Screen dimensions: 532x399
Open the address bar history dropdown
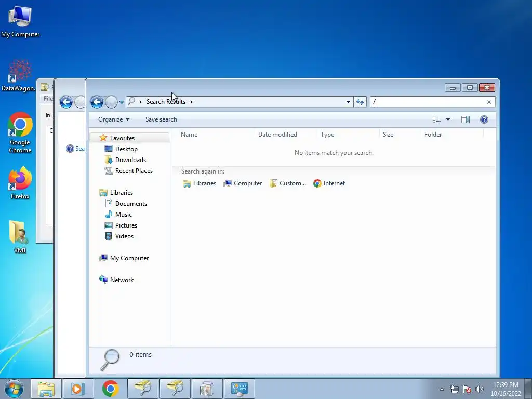[x=348, y=102]
